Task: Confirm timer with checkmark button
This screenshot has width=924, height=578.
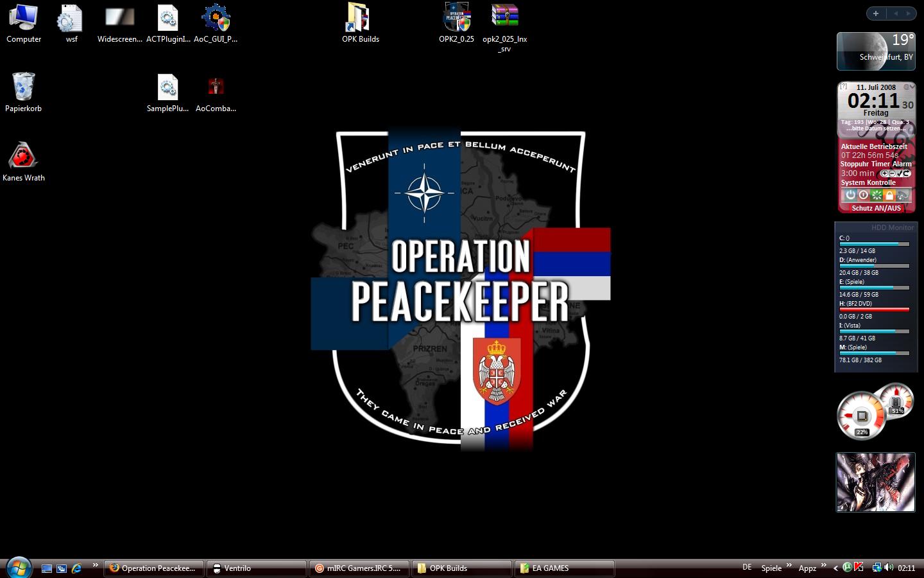Action: click(x=900, y=173)
